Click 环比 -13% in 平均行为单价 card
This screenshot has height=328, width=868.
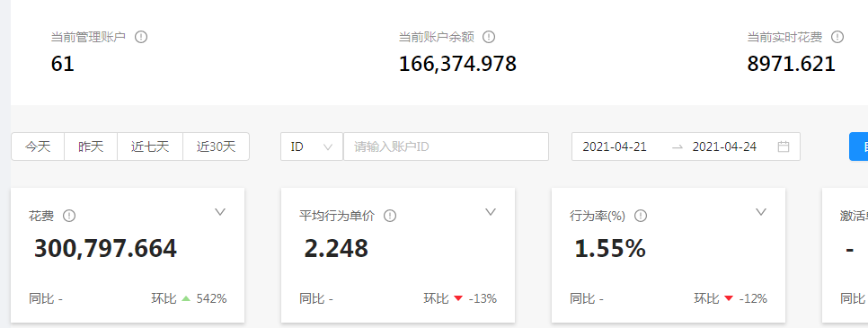[x=460, y=298]
